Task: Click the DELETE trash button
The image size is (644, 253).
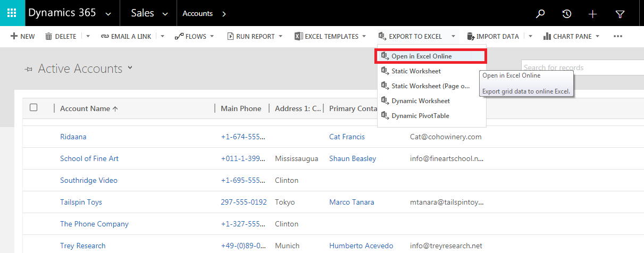Action: point(61,37)
